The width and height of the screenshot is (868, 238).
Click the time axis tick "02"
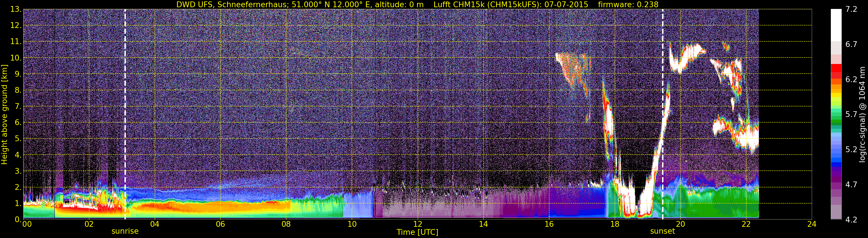pos(89,224)
